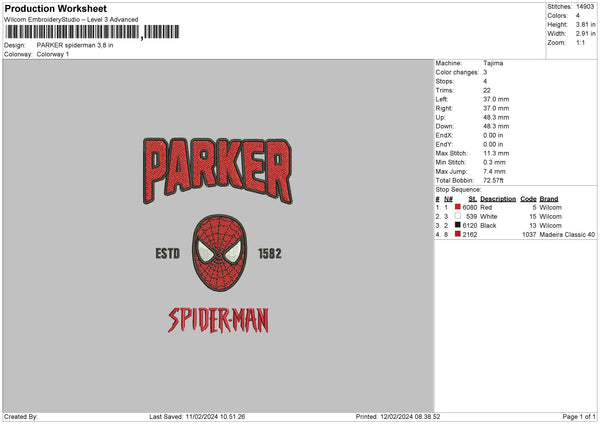Click the 'Production Worksheet' title
The image size is (600, 424).
pyautogui.click(x=55, y=8)
